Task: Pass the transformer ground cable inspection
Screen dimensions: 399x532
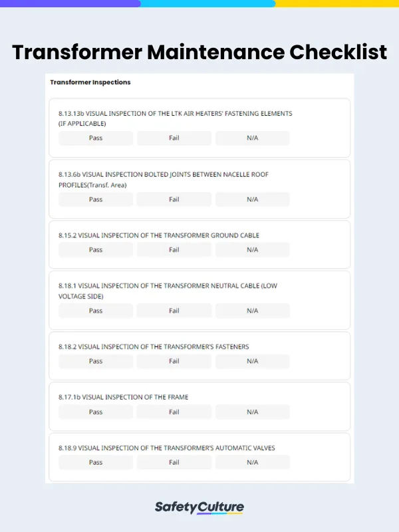Action: point(95,249)
